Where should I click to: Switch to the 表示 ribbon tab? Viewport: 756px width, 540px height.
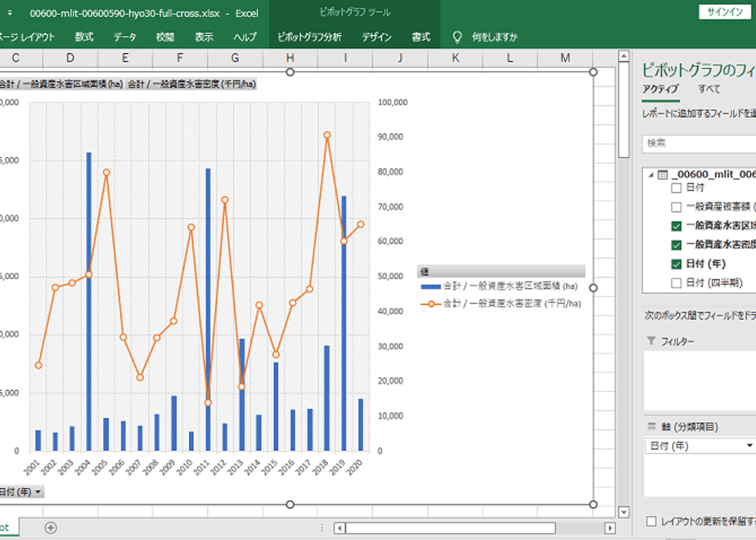point(204,37)
